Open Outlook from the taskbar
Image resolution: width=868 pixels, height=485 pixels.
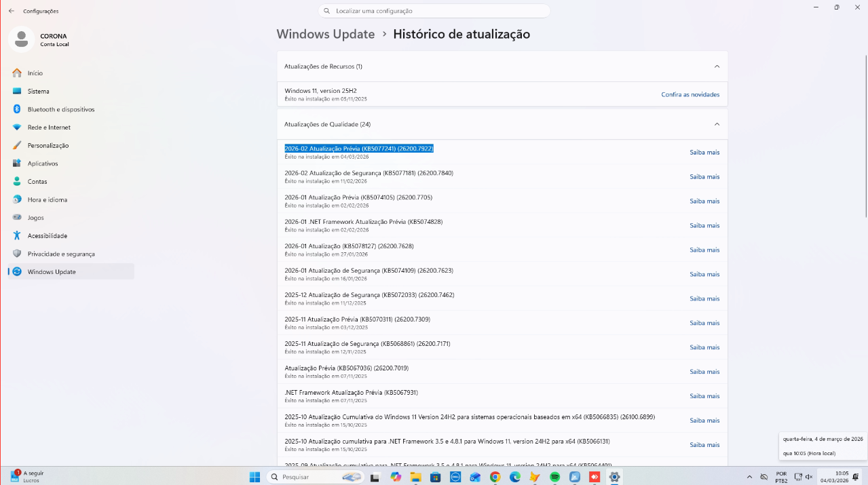(475, 477)
